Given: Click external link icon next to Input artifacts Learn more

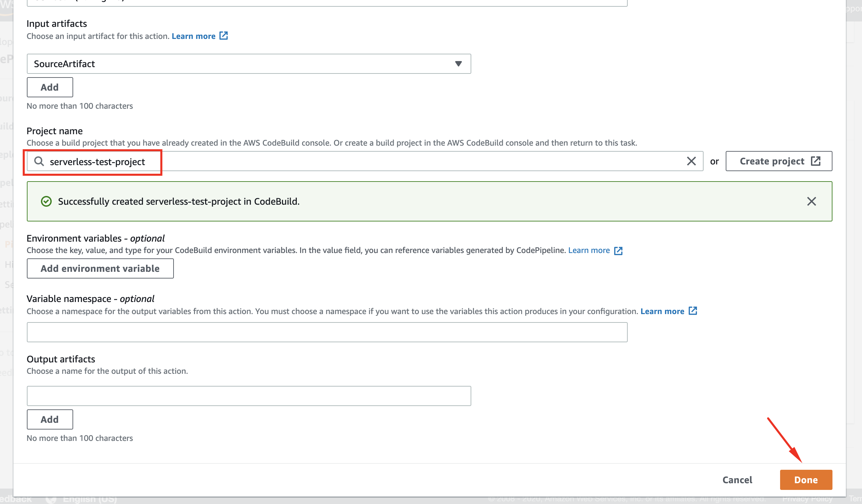Looking at the screenshot, I should (223, 36).
